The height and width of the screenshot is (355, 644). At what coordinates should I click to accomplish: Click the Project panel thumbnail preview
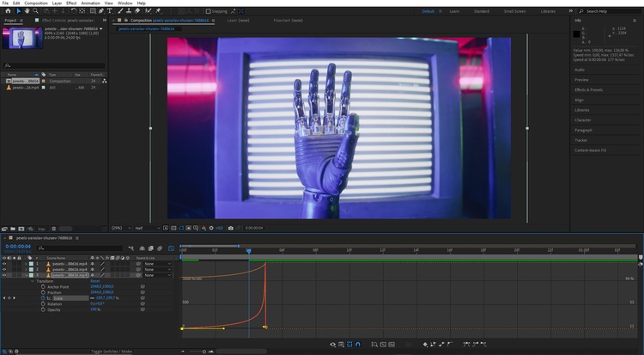pyautogui.click(x=22, y=38)
